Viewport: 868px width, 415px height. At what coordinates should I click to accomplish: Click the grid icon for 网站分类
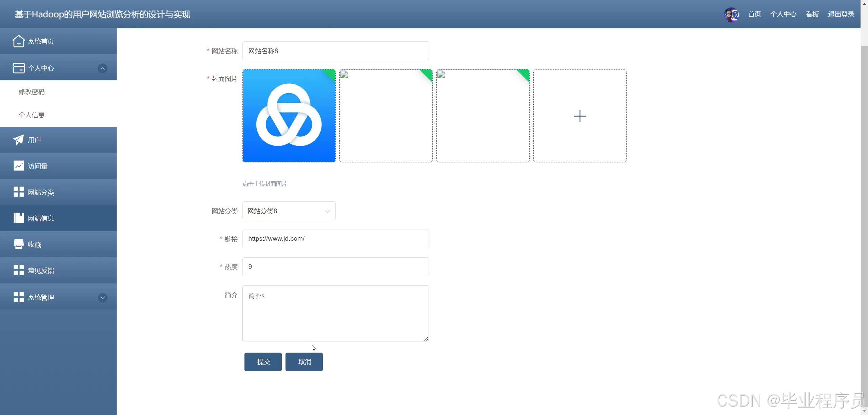(x=18, y=192)
